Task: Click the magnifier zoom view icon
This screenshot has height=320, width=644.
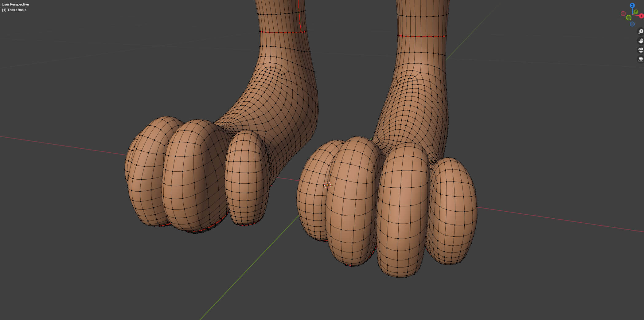Action: pos(641,32)
